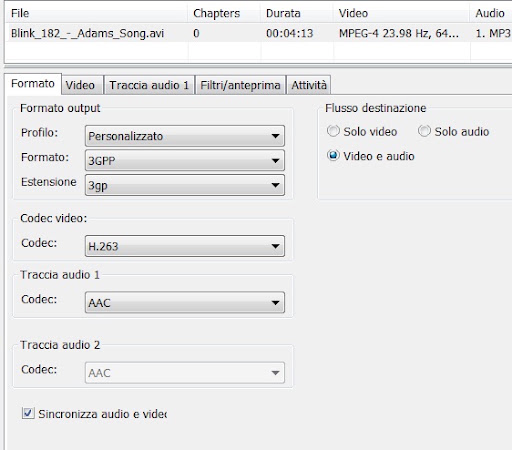Viewport: 512px width, 450px height.
Task: Open the Formato dropdown showing 3GPP
Action: [185, 161]
